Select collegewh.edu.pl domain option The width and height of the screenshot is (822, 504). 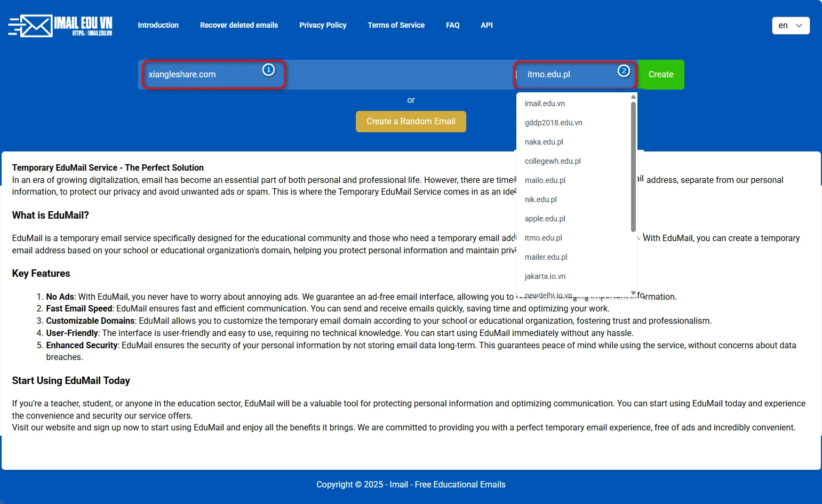click(x=553, y=161)
